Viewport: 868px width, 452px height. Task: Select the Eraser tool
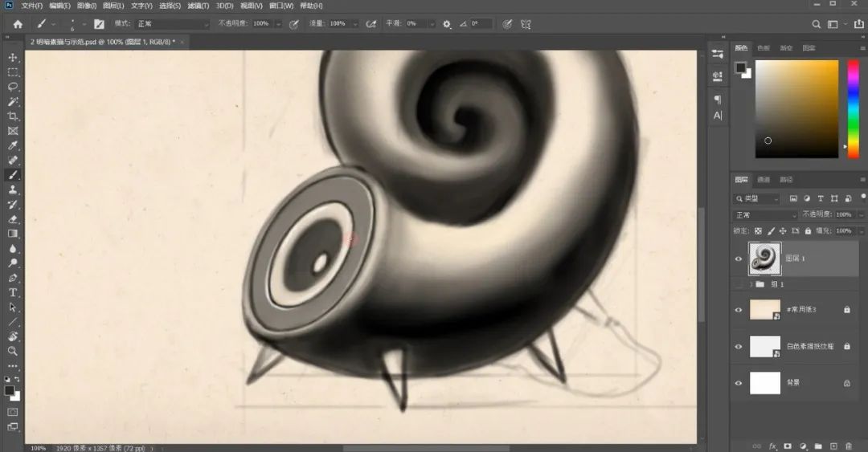[x=13, y=218]
